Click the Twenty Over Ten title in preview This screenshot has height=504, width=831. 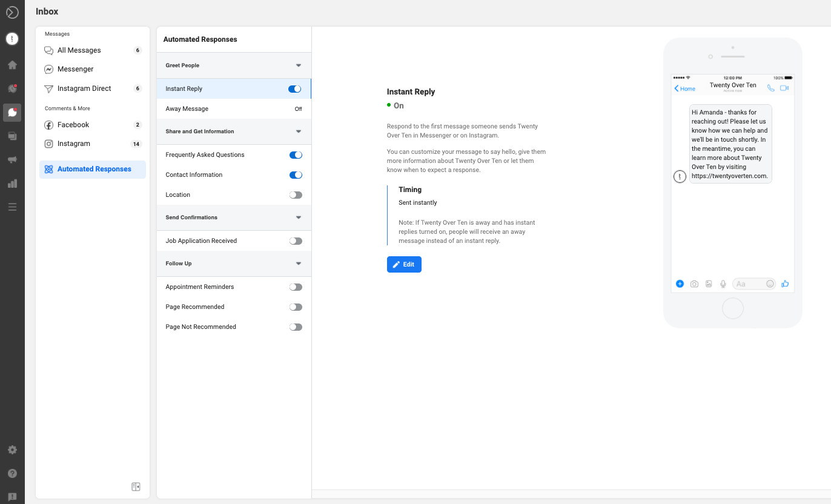(733, 85)
